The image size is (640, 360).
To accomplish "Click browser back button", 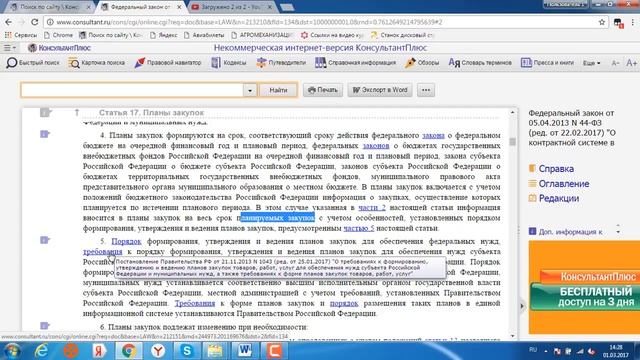I will (x=9, y=22).
